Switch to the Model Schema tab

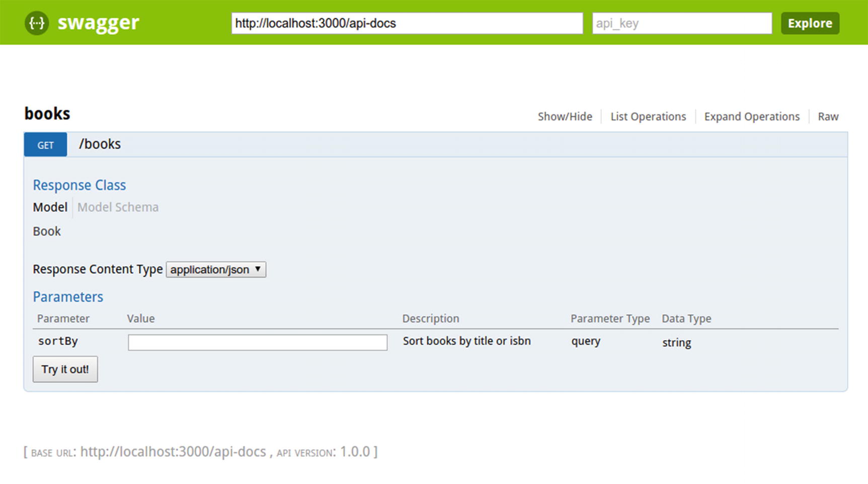click(118, 207)
